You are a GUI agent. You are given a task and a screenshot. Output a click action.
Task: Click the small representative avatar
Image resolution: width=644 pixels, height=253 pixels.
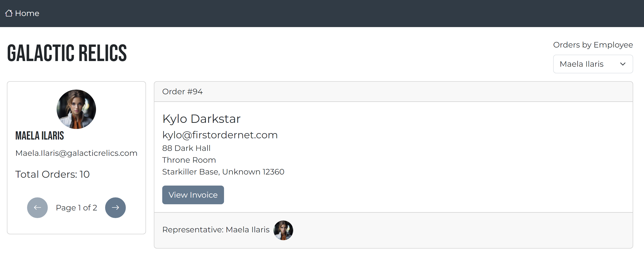[283, 230]
